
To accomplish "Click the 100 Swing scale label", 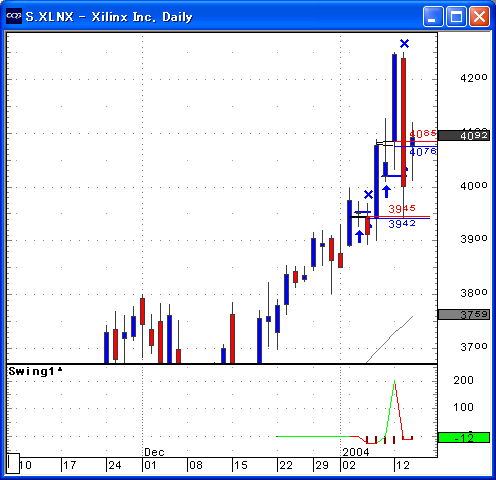I will (x=463, y=407).
